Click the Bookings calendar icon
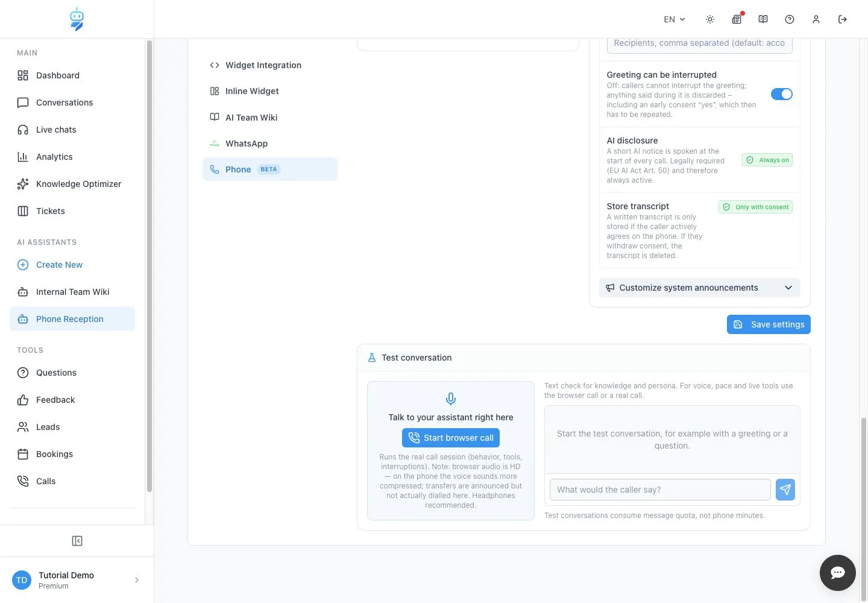This screenshot has width=868, height=603. pyautogui.click(x=23, y=454)
